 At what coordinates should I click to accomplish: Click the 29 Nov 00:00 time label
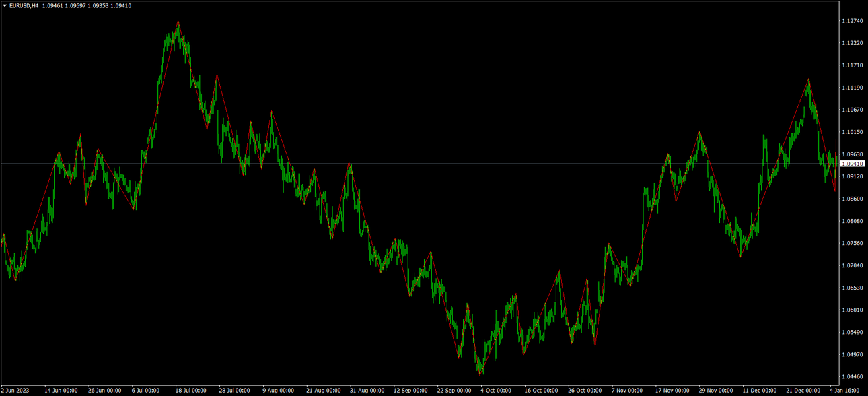tap(716, 390)
